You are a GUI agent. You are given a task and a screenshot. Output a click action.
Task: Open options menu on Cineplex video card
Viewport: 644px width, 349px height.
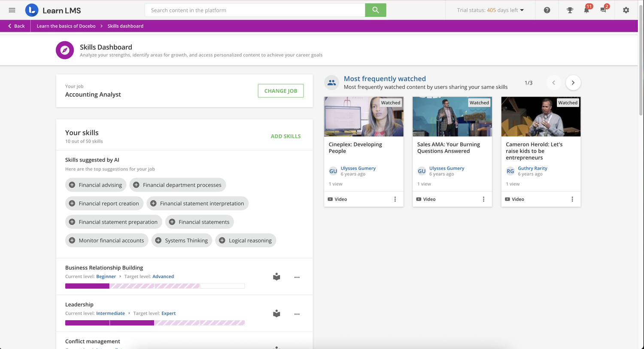coord(395,199)
